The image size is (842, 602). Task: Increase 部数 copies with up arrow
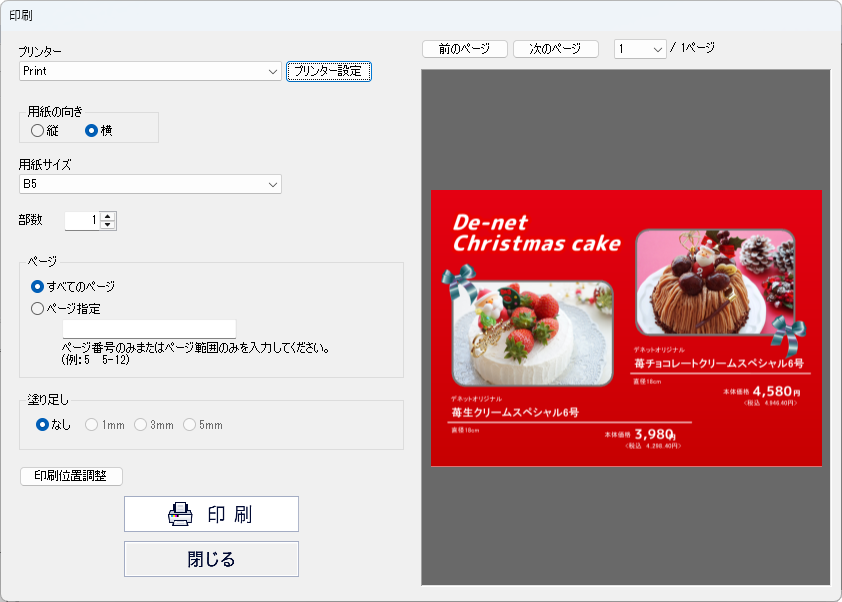(x=108, y=216)
